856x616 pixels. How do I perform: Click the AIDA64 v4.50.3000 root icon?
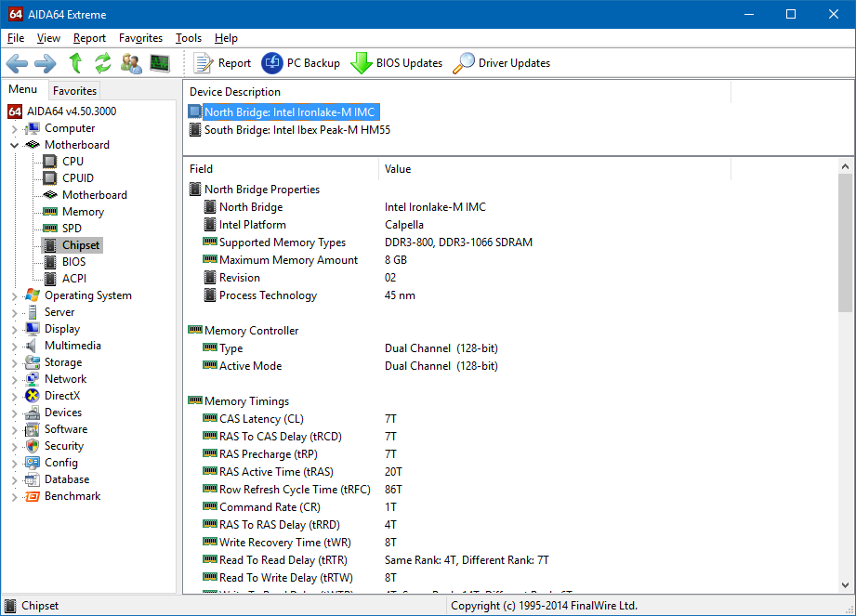[x=15, y=111]
